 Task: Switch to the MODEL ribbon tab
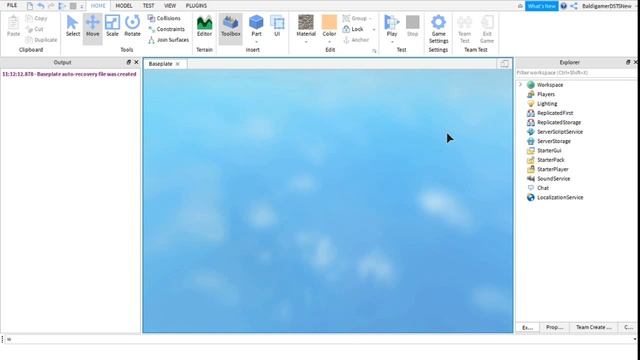point(124,6)
